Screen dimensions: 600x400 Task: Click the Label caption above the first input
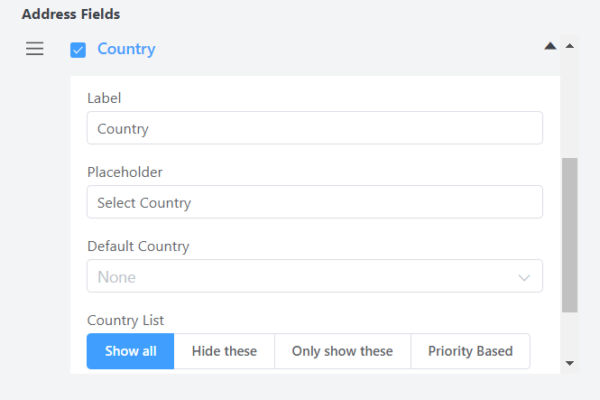tap(103, 98)
